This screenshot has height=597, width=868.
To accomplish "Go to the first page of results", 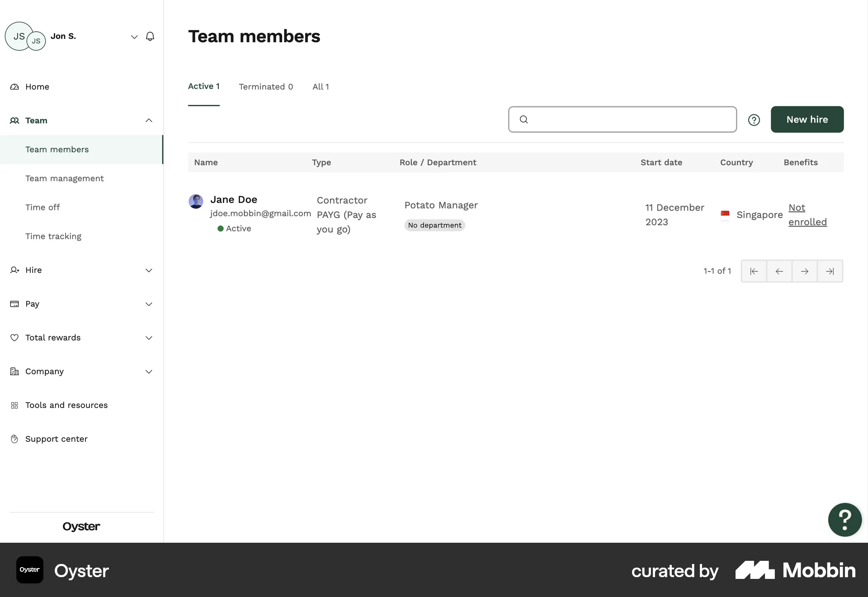I will (754, 271).
